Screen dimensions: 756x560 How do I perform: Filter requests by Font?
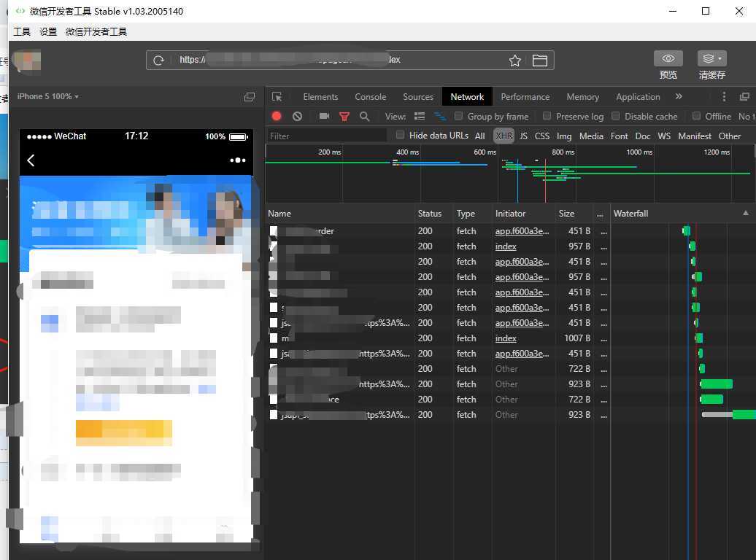coord(619,136)
